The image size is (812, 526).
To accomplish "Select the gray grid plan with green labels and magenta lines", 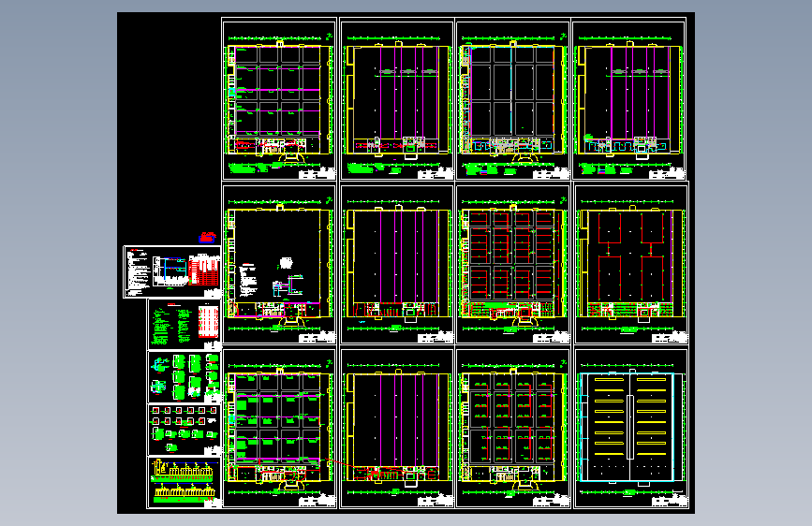I will pyautogui.click(x=279, y=428).
